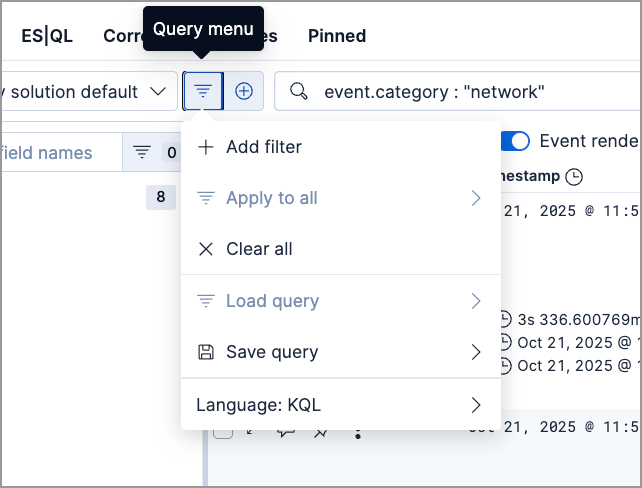The height and width of the screenshot is (488, 642).
Task: Select Clear all in the query menu
Action: point(259,249)
